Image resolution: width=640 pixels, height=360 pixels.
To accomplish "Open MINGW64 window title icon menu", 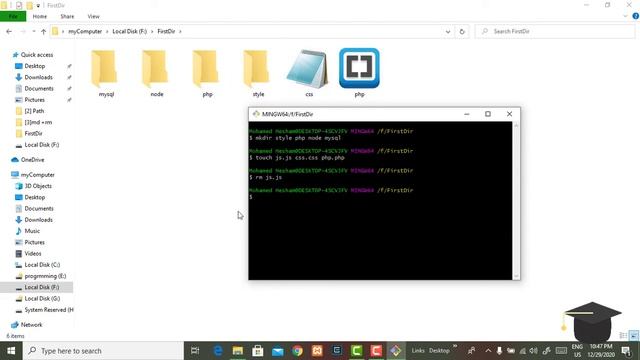I will 256,114.
